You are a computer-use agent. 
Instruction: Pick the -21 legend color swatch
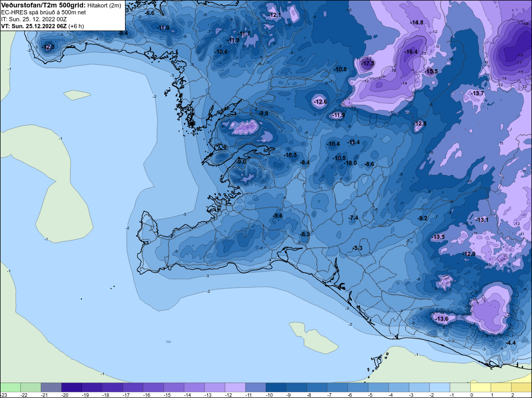click(x=51, y=387)
